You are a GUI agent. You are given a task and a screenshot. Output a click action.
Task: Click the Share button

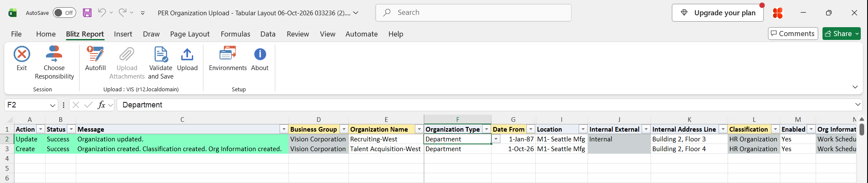[x=842, y=34]
